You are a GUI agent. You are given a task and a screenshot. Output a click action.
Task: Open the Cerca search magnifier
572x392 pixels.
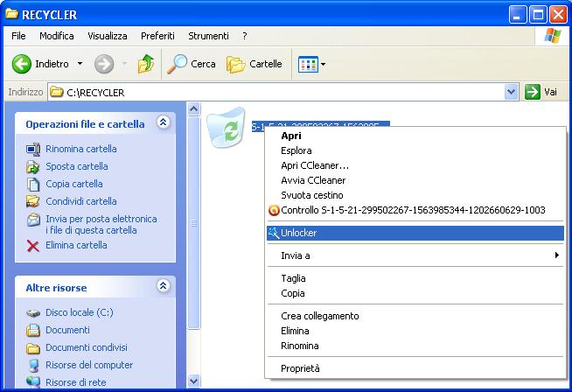click(177, 64)
